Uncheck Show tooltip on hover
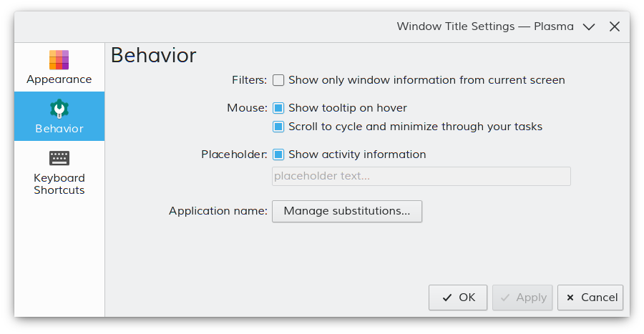The height and width of the screenshot is (334, 644). [278, 108]
